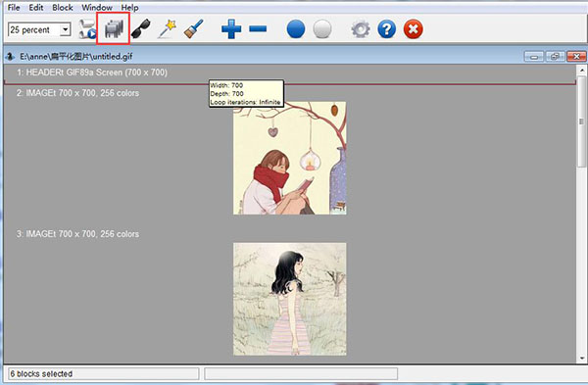
Task: Click the red X toolbar icon
Action: [x=414, y=28]
